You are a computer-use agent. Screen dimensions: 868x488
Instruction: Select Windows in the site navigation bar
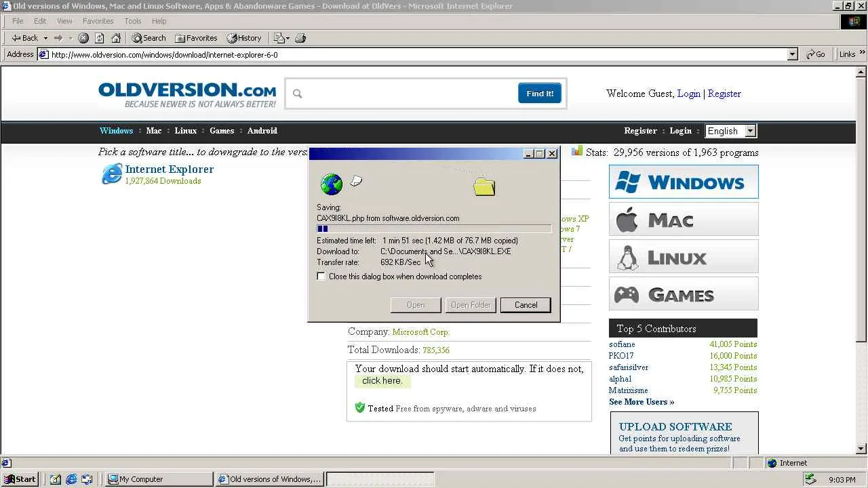click(117, 131)
